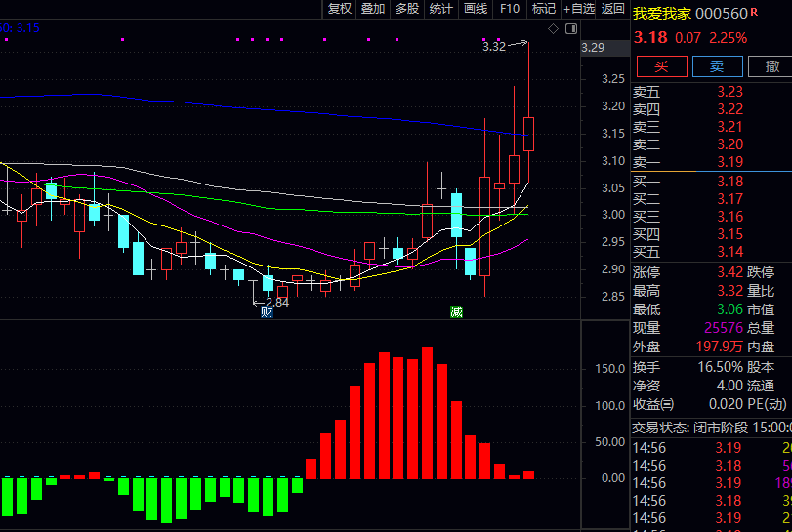Toggle the side panel layout icon
The height and width of the screenshot is (532, 792).
point(571,28)
